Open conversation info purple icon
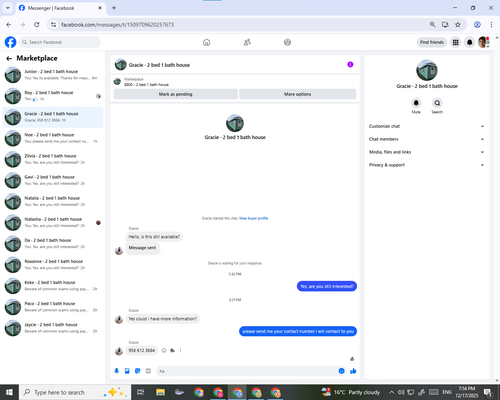This screenshot has width=500, height=400. pos(350,65)
